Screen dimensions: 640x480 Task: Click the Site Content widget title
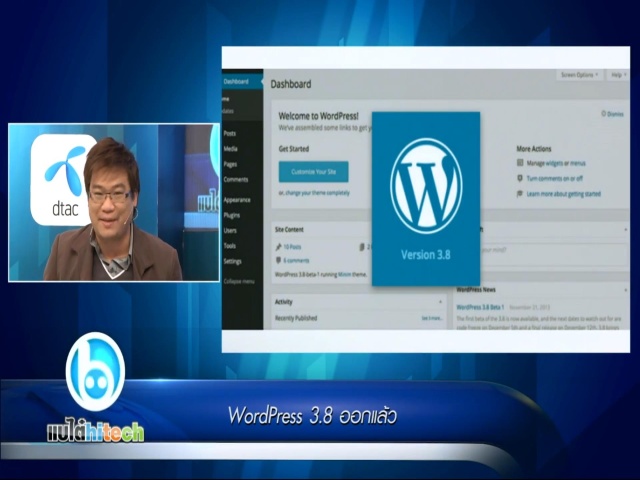tap(289, 229)
